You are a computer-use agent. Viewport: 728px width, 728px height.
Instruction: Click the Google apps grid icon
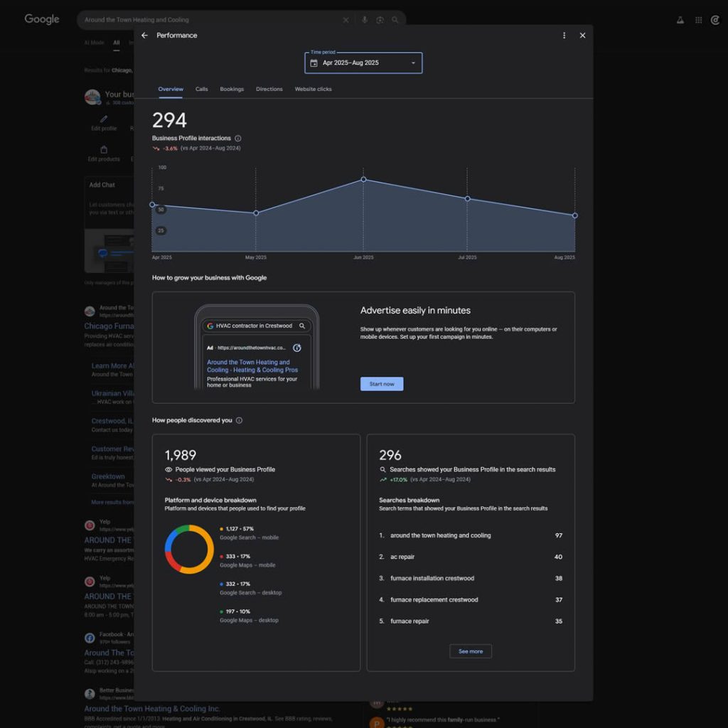point(699,20)
